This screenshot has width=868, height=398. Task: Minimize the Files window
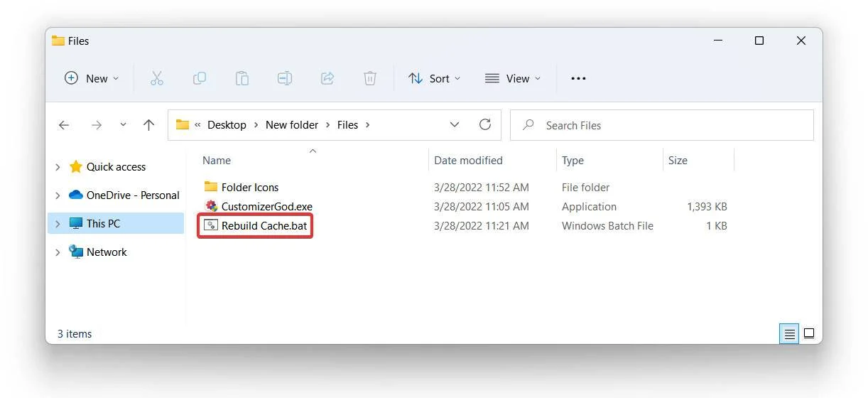click(717, 41)
